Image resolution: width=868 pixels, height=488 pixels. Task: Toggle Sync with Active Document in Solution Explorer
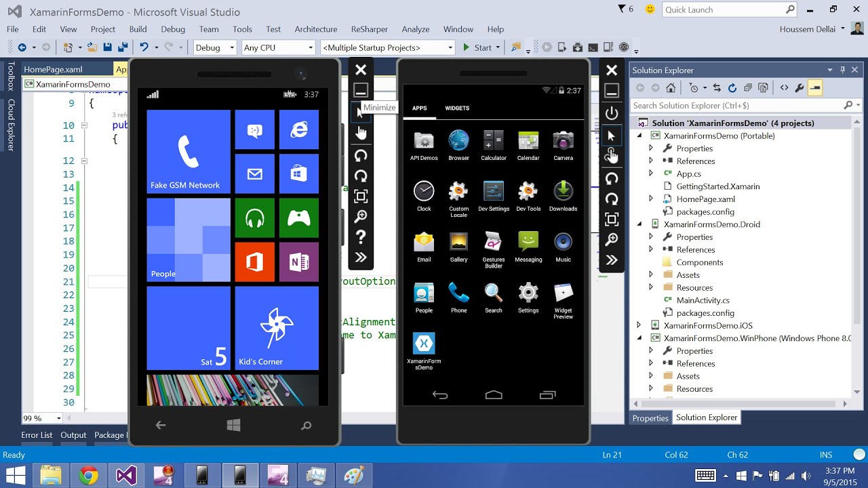coord(717,87)
